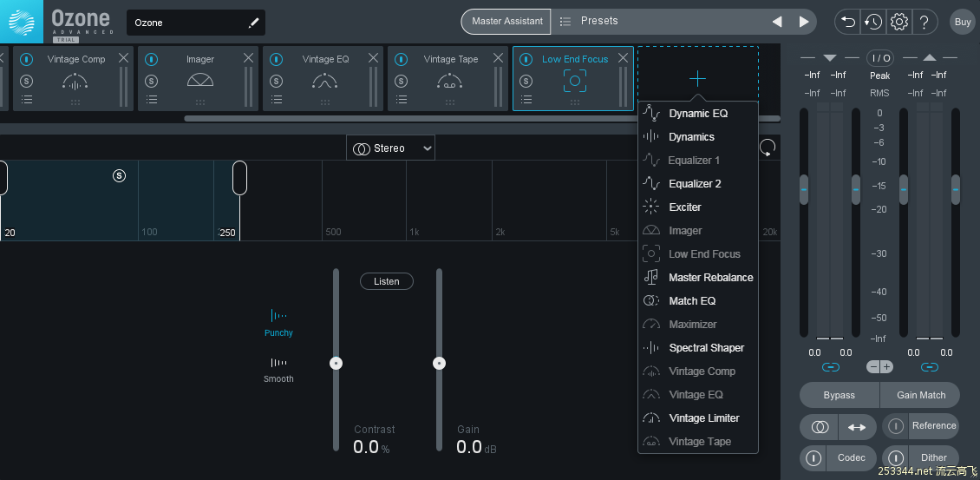
Task: Open Vintage EQ module preset list
Action: (277, 99)
